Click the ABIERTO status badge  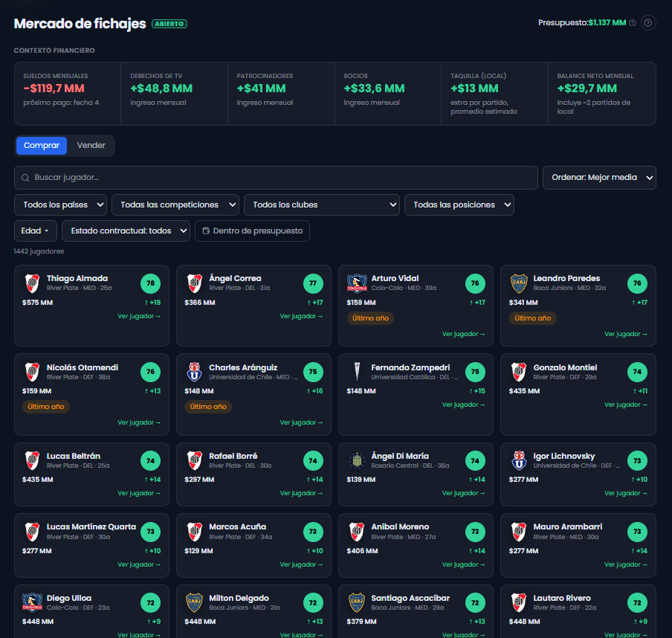(169, 24)
